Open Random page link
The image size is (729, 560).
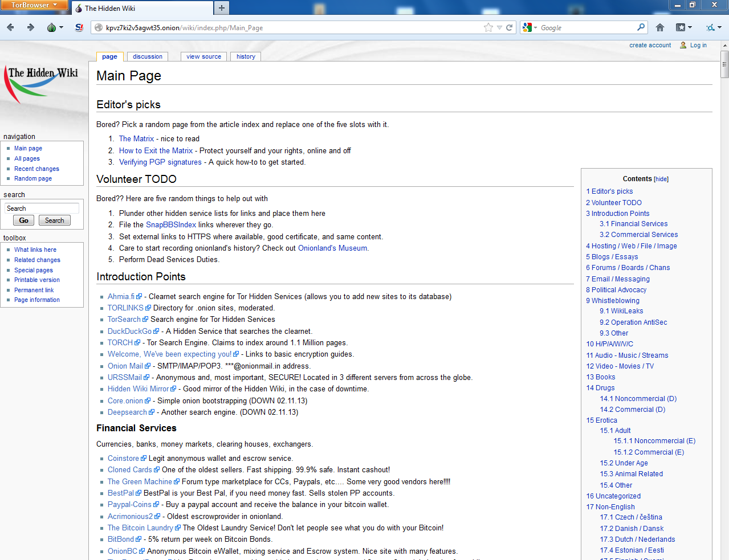[x=33, y=178]
